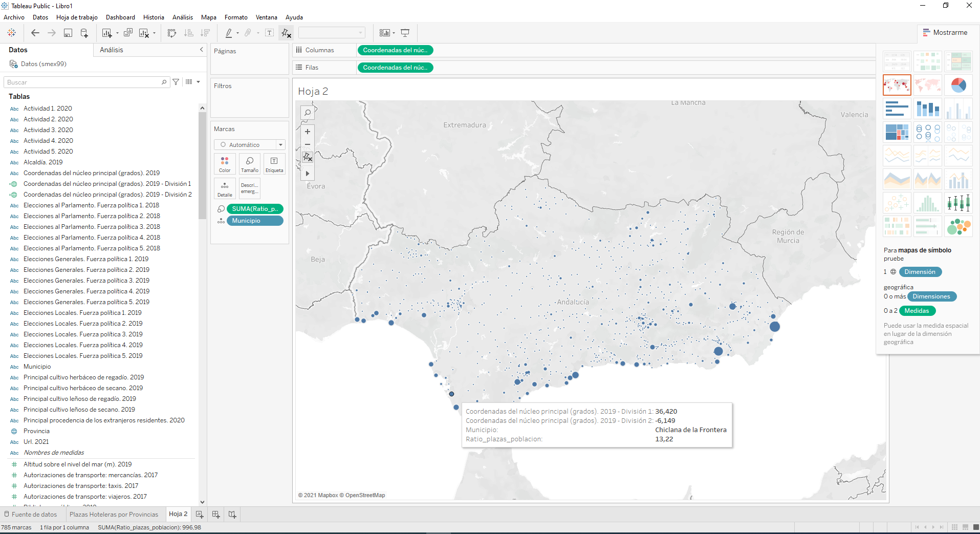Open the Automático mark type dropdown

pyautogui.click(x=280, y=144)
